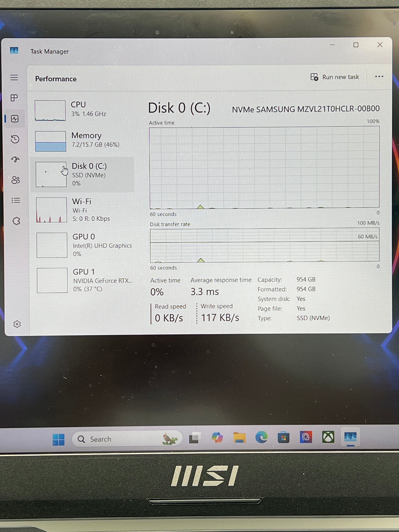399x532 pixels.
Task: Click the CPU mini graph thumbnail
Action: [50, 110]
